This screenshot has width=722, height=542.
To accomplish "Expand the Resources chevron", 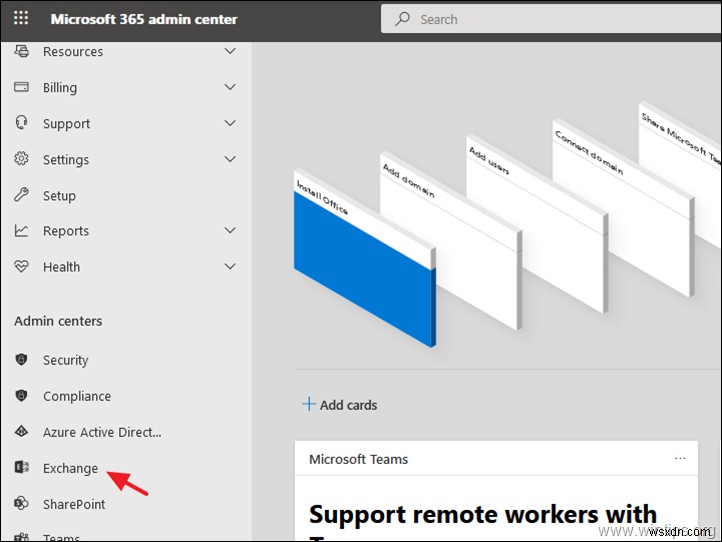I will coord(230,51).
